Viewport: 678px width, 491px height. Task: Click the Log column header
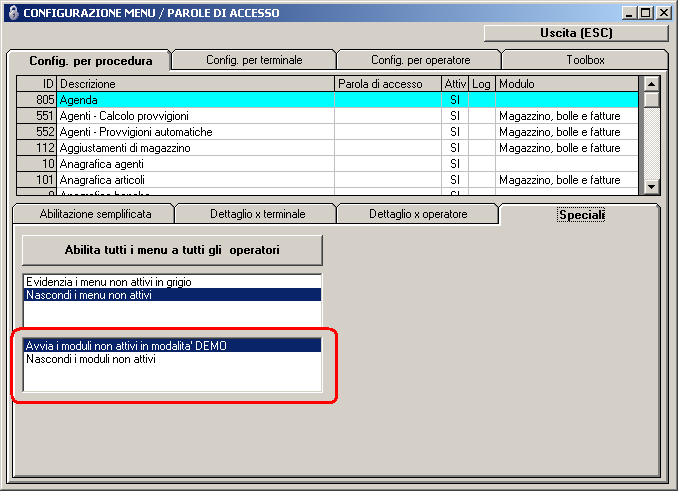(482, 84)
